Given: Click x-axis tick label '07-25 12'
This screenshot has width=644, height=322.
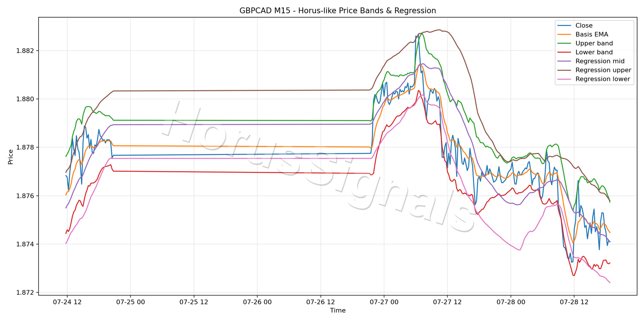Looking at the screenshot, I should pyautogui.click(x=194, y=302).
